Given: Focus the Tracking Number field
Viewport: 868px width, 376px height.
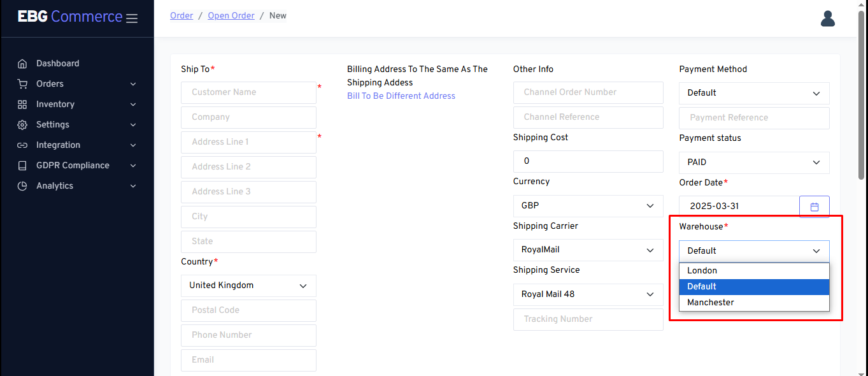Looking at the screenshot, I should click(588, 319).
